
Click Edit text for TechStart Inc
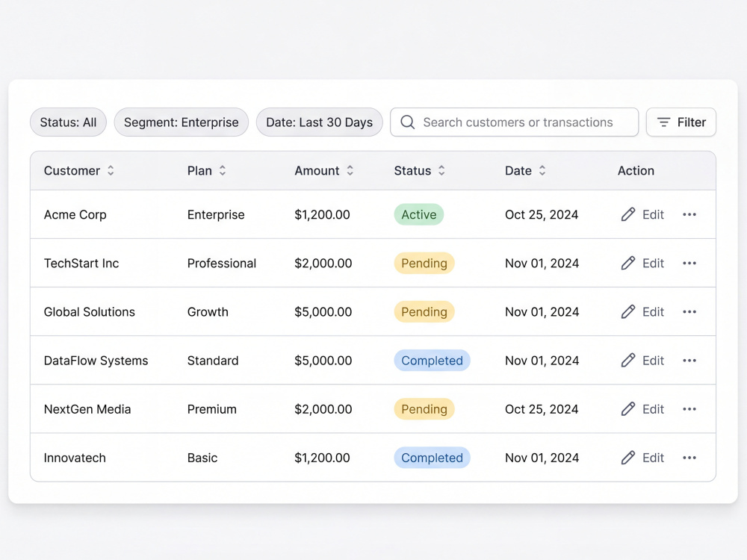(x=653, y=264)
